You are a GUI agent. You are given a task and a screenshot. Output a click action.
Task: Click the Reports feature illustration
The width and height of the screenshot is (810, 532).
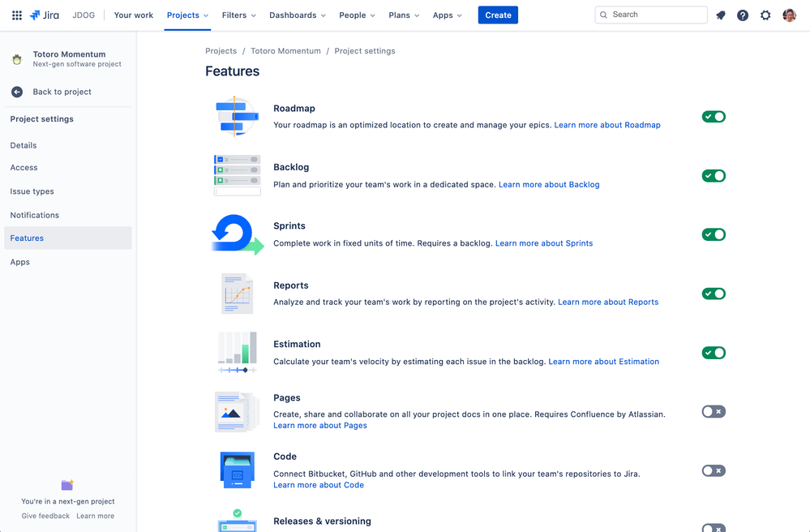point(237,294)
